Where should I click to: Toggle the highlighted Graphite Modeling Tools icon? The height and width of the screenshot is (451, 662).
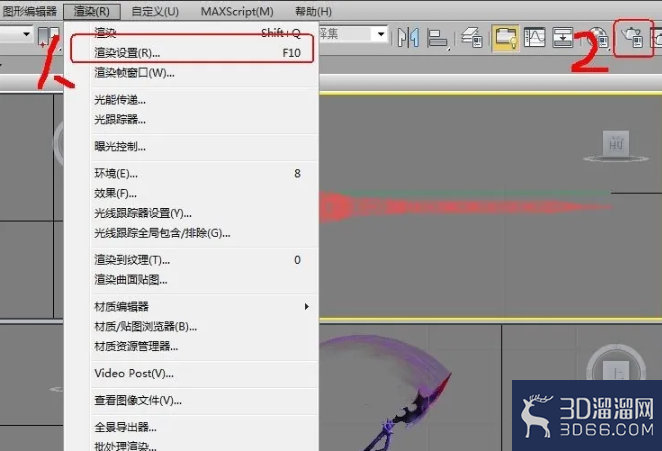[x=505, y=38]
